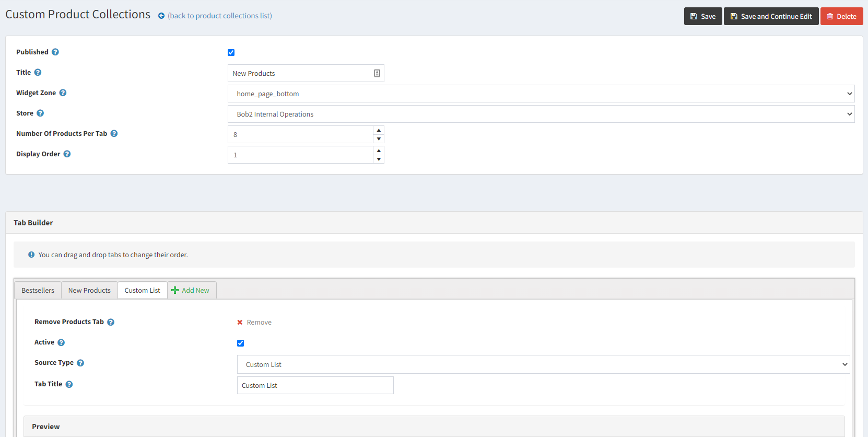Decrease the Display Order value

tap(379, 159)
